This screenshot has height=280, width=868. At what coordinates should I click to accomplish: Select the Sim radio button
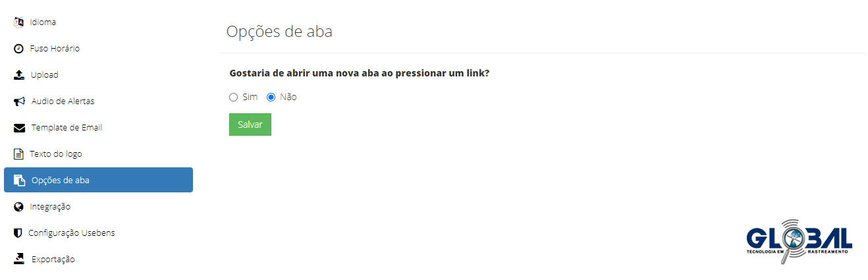coord(233,98)
